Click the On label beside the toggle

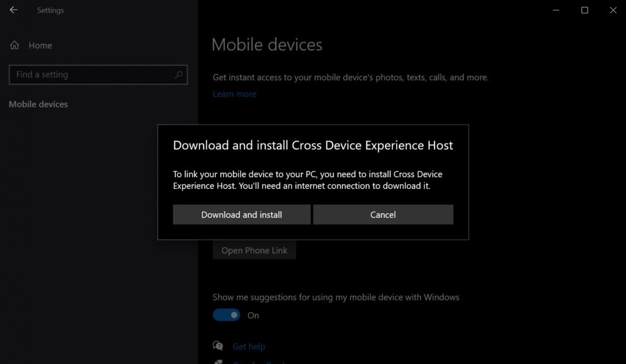tap(253, 315)
